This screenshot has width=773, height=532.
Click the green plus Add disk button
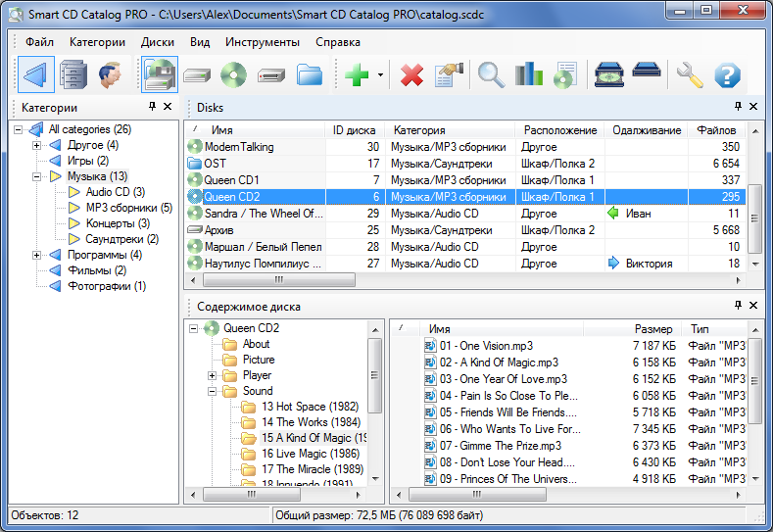[357, 74]
